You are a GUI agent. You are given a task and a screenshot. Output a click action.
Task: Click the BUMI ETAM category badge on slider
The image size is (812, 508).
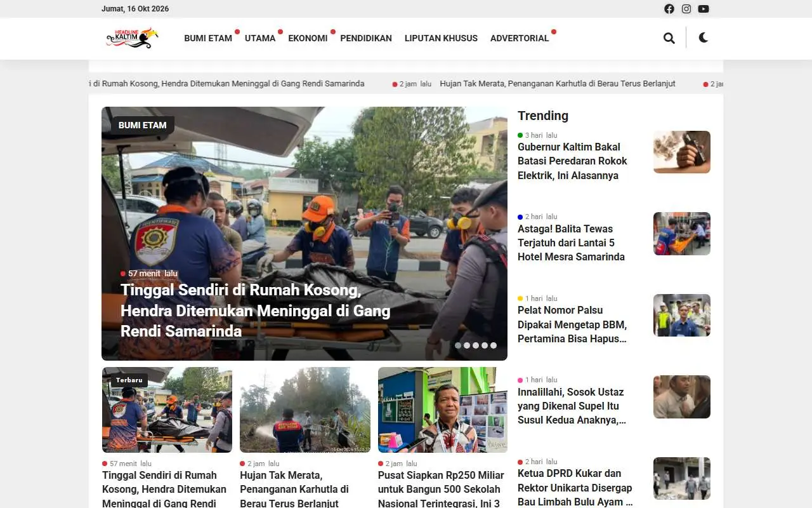coord(143,125)
